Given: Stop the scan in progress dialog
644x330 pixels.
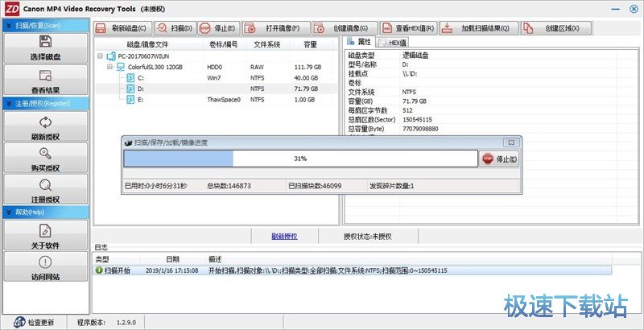Looking at the screenshot, I should pos(499,159).
